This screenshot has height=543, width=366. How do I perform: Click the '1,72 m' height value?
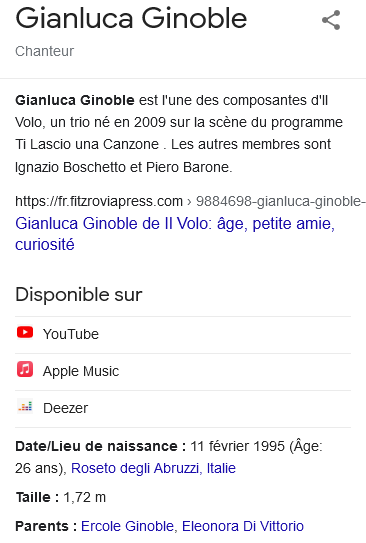point(84,497)
